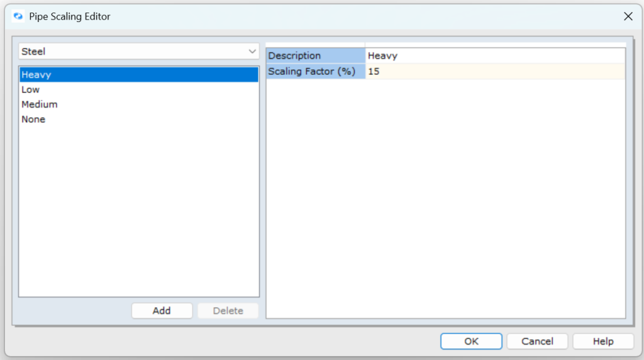Select Heavy in the scaling list
Image resolution: width=644 pixels, height=360 pixels.
(x=139, y=74)
